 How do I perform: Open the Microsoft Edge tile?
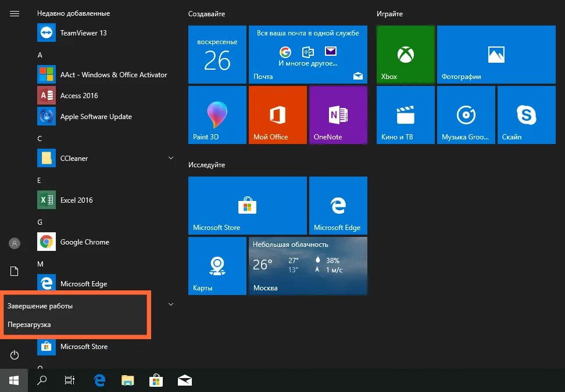(x=338, y=206)
